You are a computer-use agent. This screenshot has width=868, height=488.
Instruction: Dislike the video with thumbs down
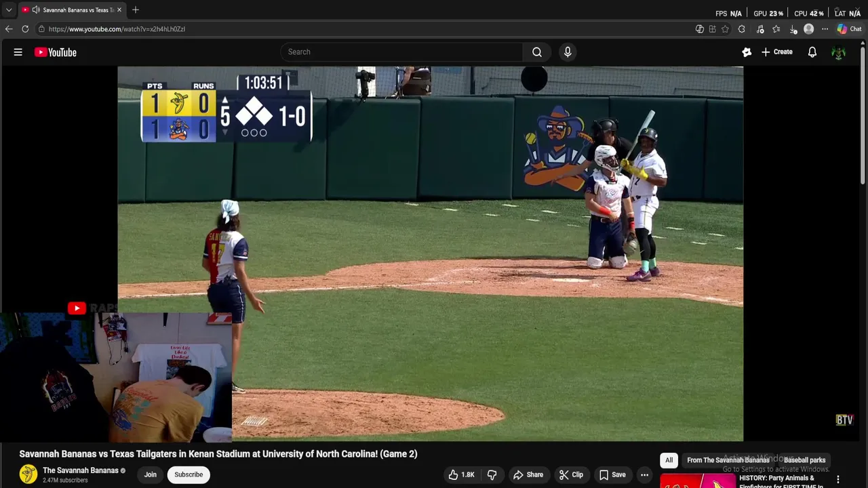coord(492,474)
